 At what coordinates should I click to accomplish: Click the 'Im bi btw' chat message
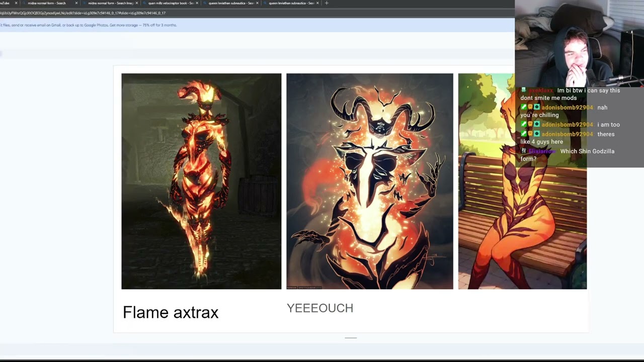click(570, 94)
